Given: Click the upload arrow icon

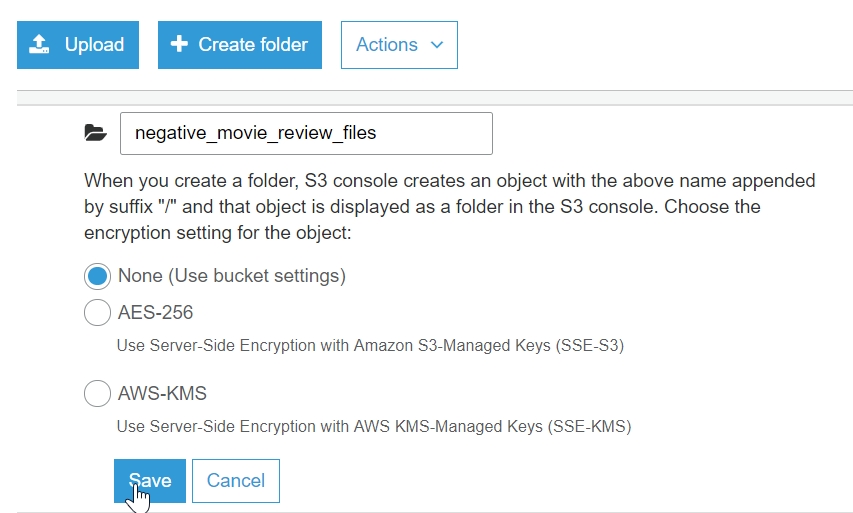Looking at the screenshot, I should click(39, 45).
